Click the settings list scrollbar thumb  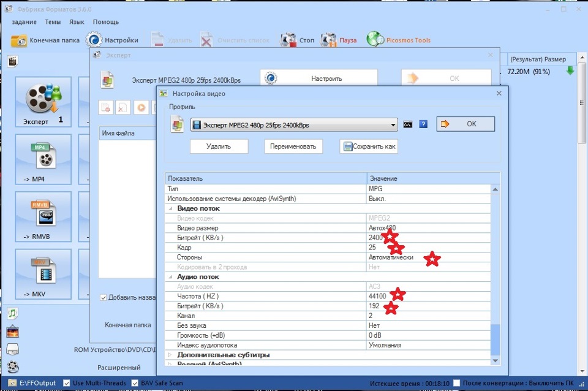pyautogui.click(x=495, y=340)
